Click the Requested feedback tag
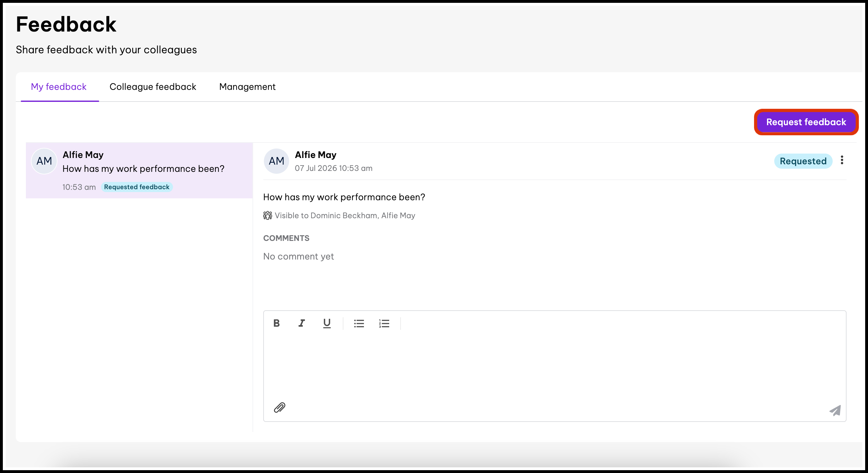This screenshot has width=868, height=473. tap(137, 187)
